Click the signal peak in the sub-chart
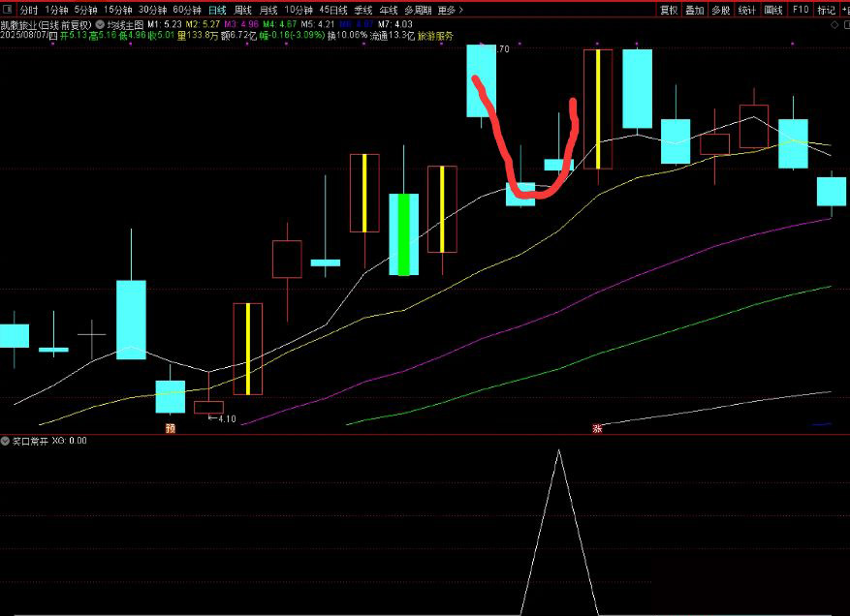This screenshot has width=850, height=616. 558,451
